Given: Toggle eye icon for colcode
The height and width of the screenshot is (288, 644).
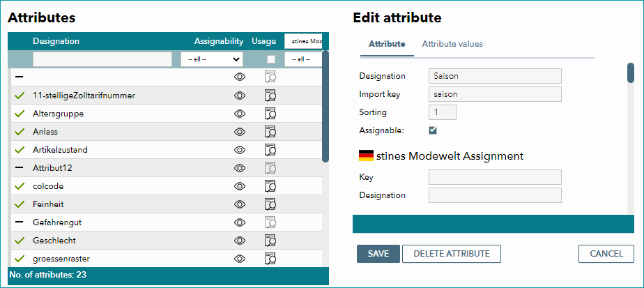Looking at the screenshot, I should pyautogui.click(x=240, y=185).
